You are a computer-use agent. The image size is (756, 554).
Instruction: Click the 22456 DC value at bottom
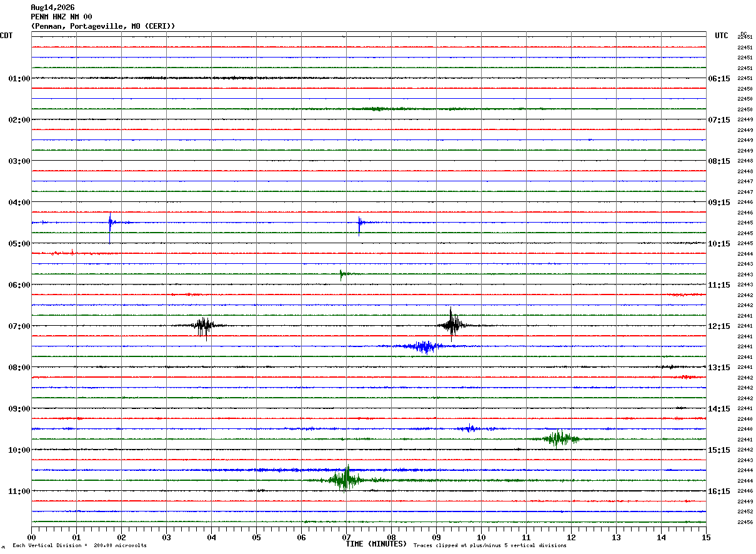click(745, 522)
